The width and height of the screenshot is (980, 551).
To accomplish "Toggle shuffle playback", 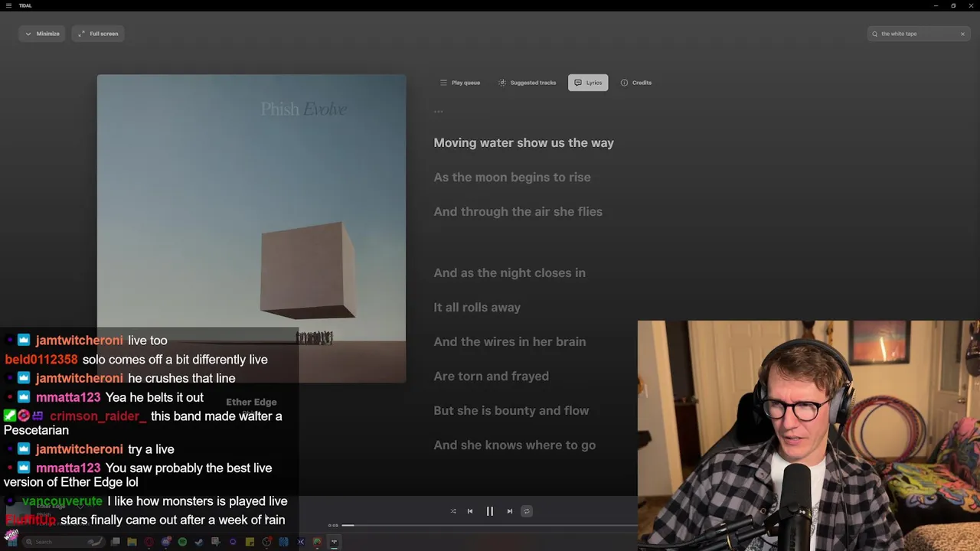I will pyautogui.click(x=453, y=511).
